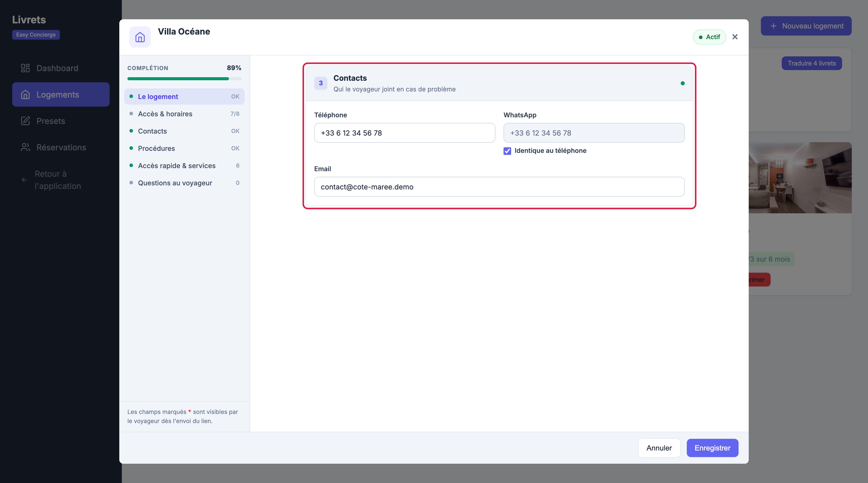The image size is (868, 483).
Task: Click the Téléphone input field
Action: (x=404, y=133)
